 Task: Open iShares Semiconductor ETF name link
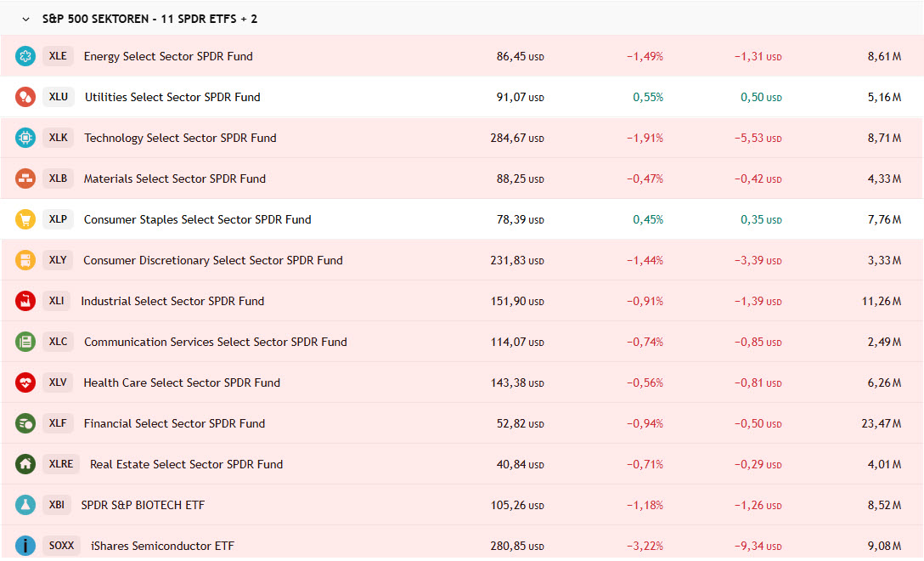coord(162,546)
